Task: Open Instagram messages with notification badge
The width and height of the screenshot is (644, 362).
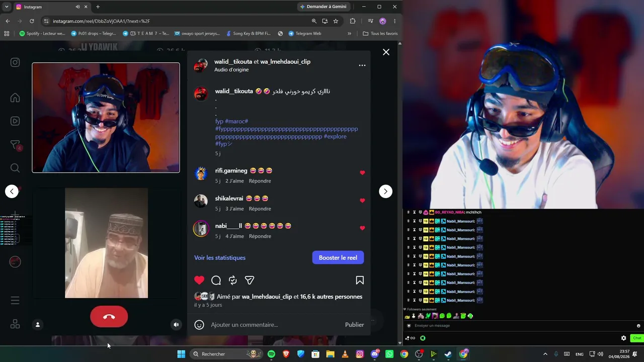Action: [16, 145]
